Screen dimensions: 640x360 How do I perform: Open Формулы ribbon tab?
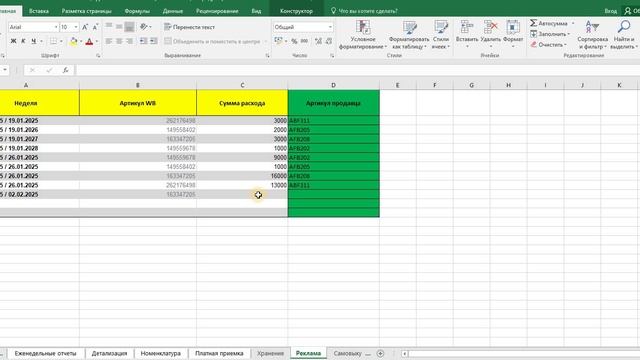tap(137, 11)
